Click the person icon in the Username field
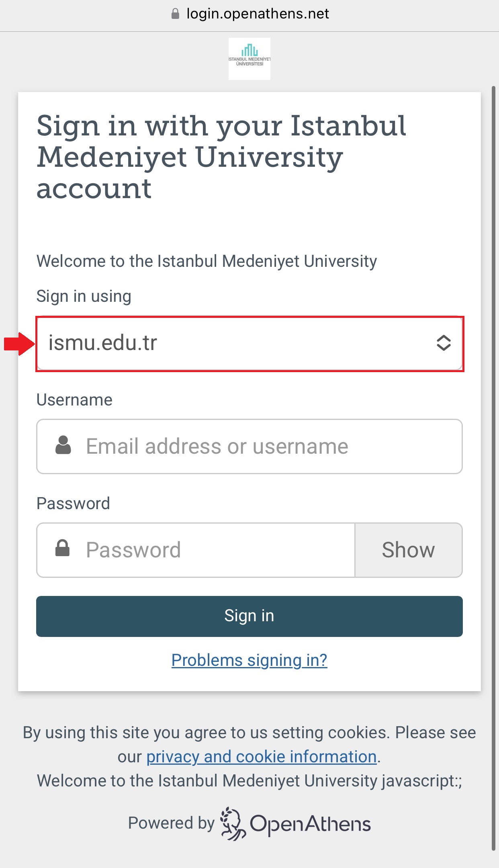The image size is (499, 868). pyautogui.click(x=63, y=445)
